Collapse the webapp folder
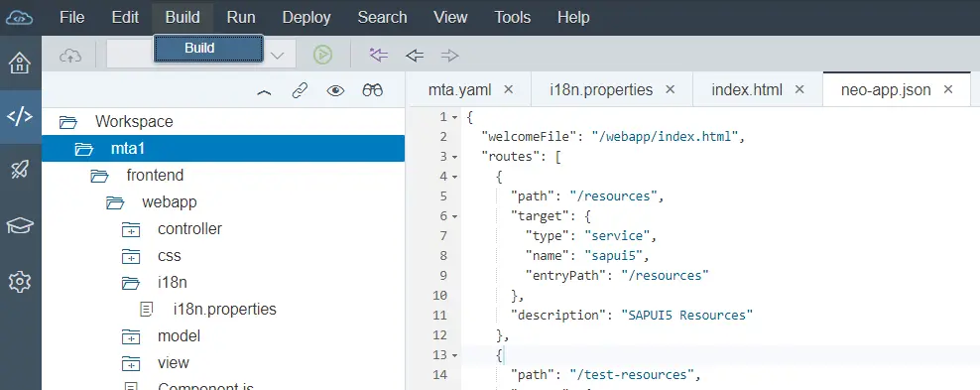This screenshot has height=390, width=980. pyautogui.click(x=115, y=202)
